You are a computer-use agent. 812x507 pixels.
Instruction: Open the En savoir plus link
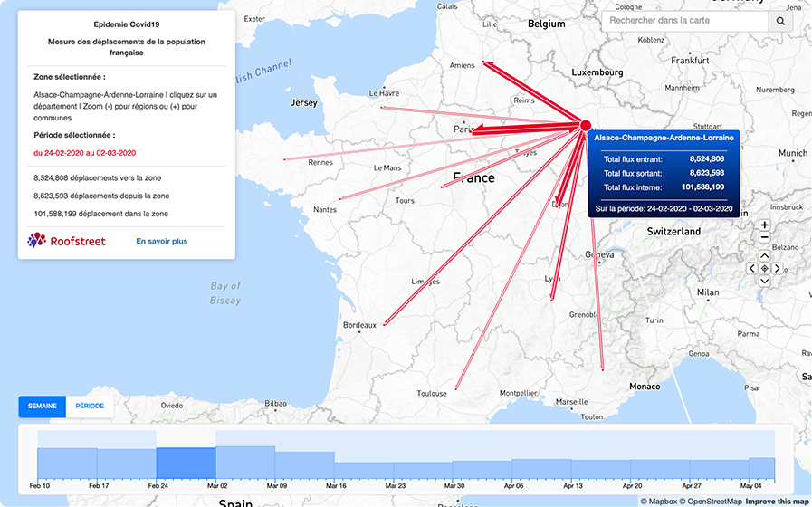pos(161,242)
